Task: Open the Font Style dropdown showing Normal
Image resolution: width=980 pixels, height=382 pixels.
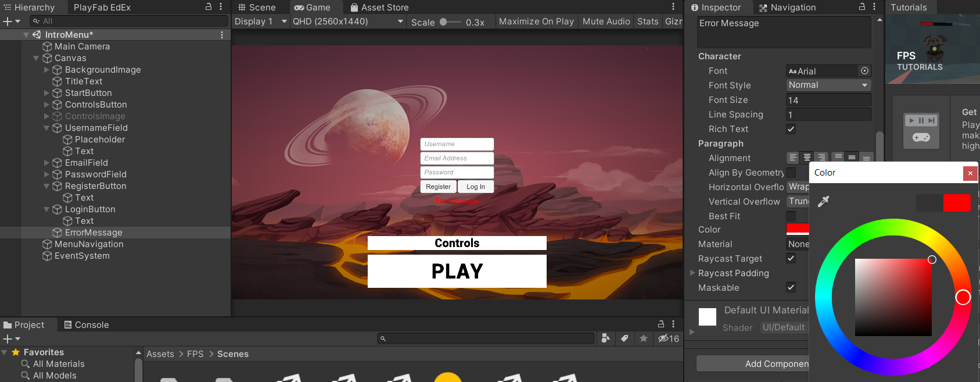Action: click(828, 85)
